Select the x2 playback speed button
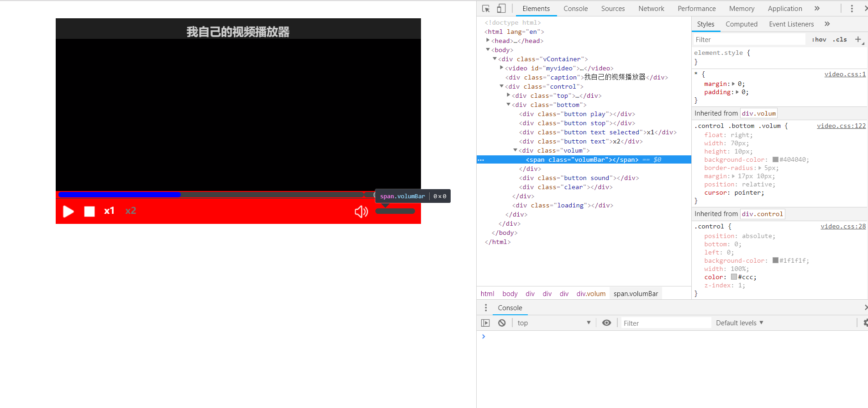Image resolution: width=868 pixels, height=408 pixels. point(131,211)
